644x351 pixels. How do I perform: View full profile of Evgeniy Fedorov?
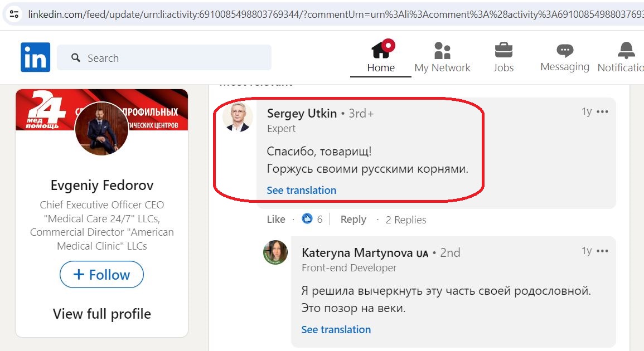(x=102, y=314)
